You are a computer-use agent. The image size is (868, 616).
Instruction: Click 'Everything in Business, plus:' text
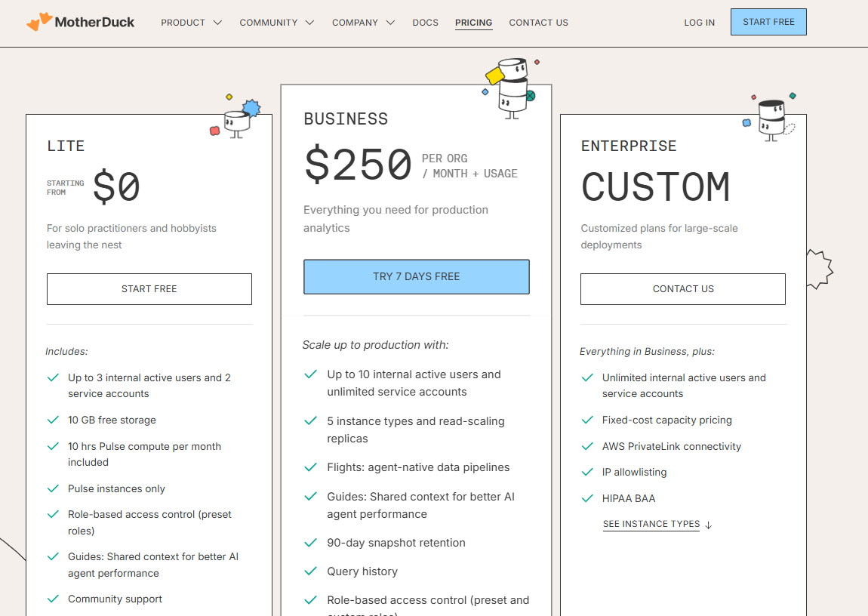coord(647,352)
